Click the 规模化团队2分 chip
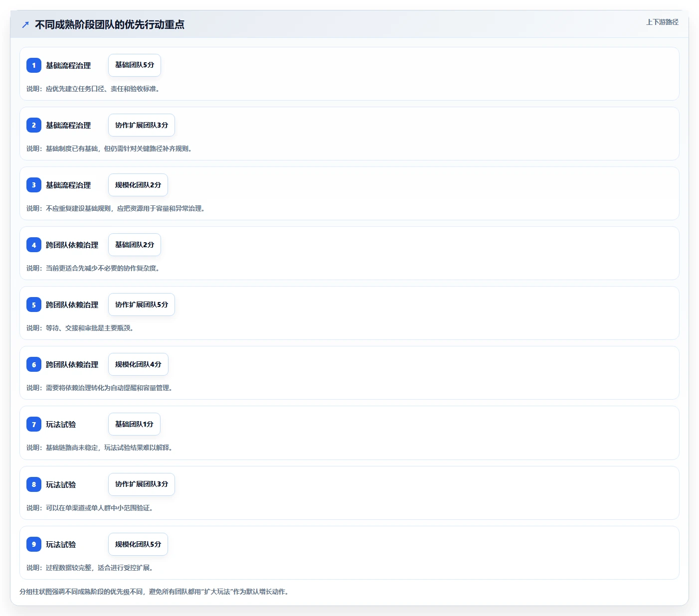Viewport: 699px width, 616px height. point(138,185)
